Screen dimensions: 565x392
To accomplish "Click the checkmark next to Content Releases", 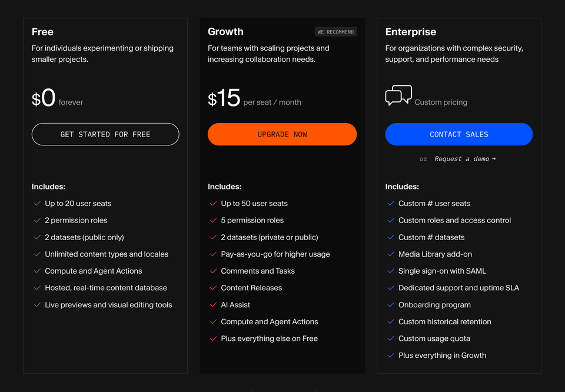I will point(212,287).
